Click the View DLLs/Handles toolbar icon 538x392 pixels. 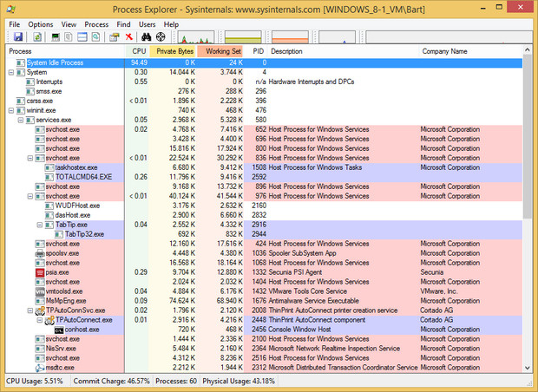(95, 36)
